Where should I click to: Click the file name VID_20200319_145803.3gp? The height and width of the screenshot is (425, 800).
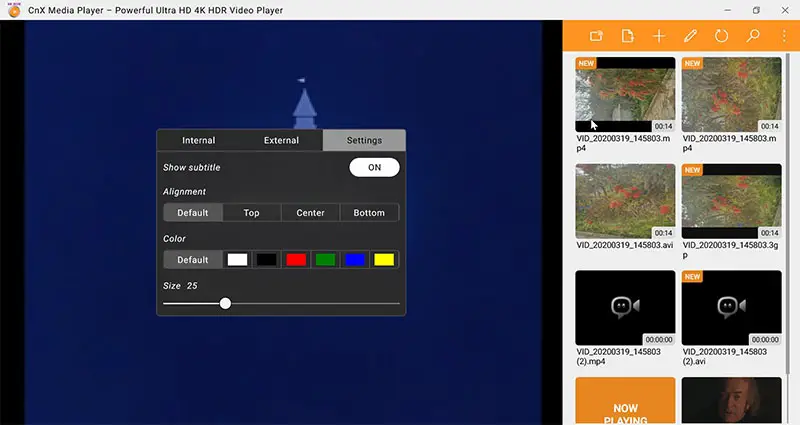731,250
